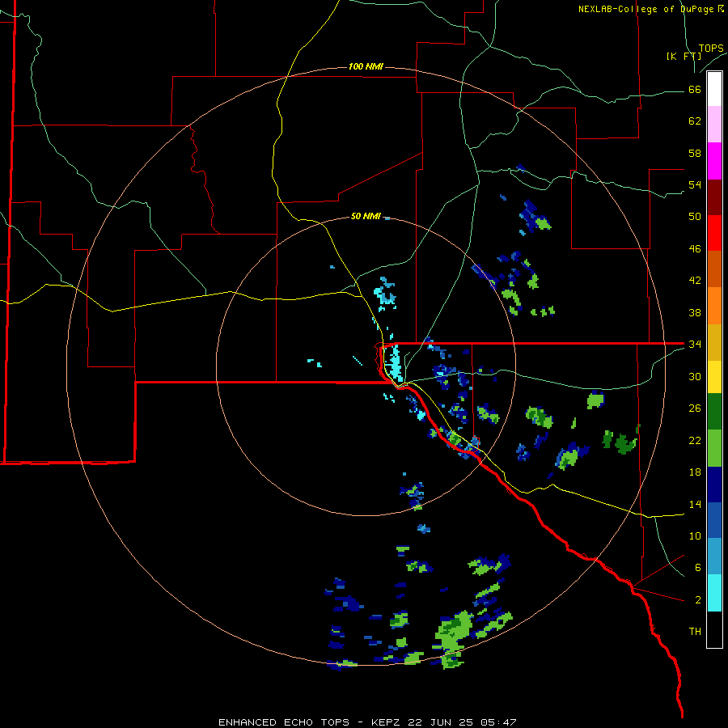728x728 pixels.
Task: Click the 'KEPZ' radar site identifier
Action: (x=387, y=722)
